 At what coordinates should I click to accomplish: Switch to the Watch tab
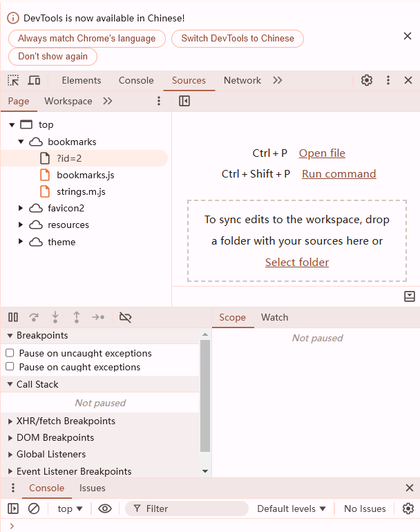click(x=274, y=317)
